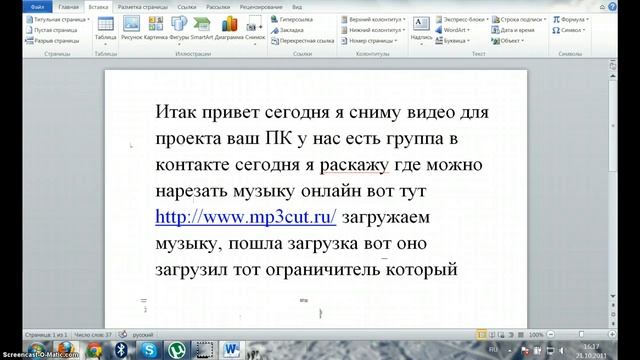Open the Ссылки ribbon tab
This screenshot has width=640, height=360.
pyautogui.click(x=187, y=7)
